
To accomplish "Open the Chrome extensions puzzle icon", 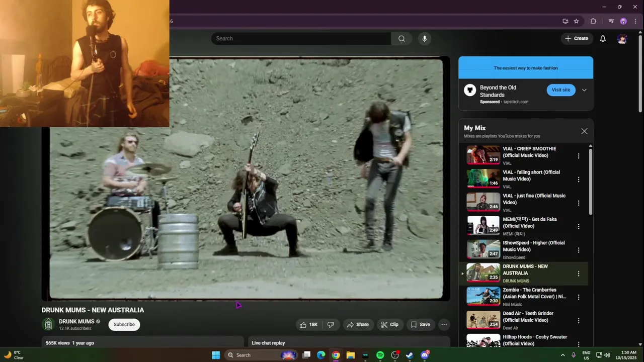I will [593, 21].
